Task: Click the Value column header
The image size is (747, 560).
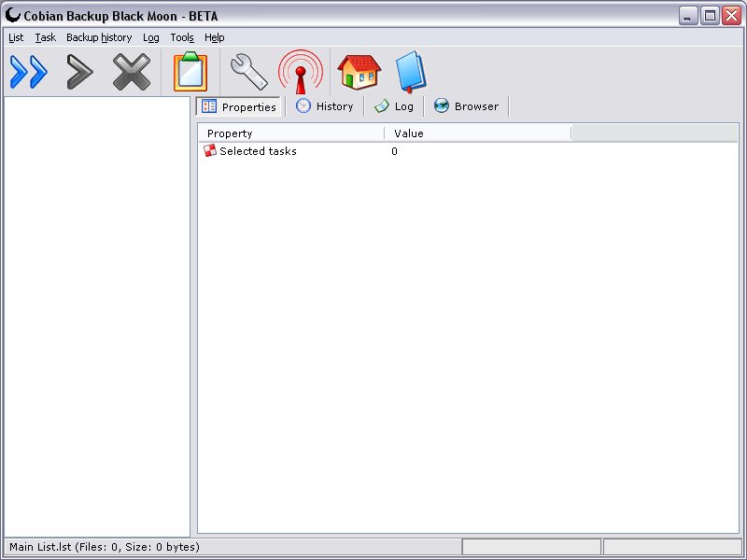Action: click(478, 133)
